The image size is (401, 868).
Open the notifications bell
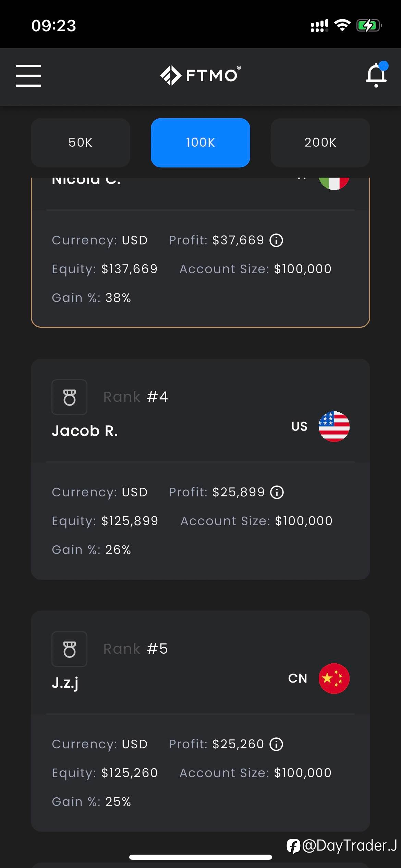click(x=377, y=74)
